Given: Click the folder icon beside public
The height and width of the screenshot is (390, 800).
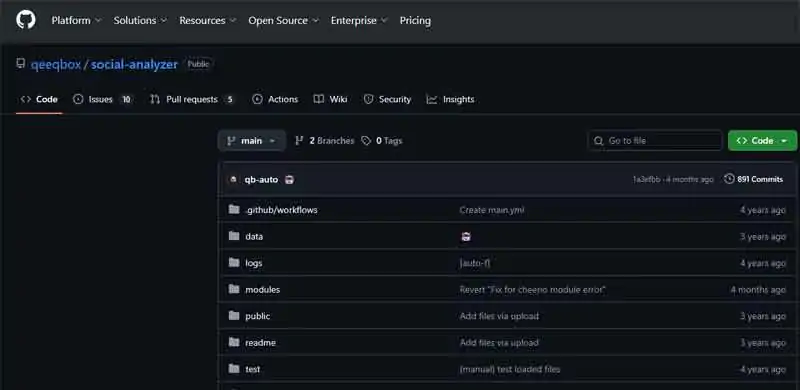Looking at the screenshot, I should (234, 316).
